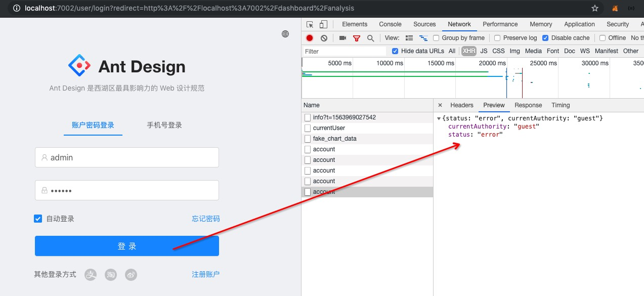Stop recording network log with red button
644x296 pixels.
pos(310,38)
